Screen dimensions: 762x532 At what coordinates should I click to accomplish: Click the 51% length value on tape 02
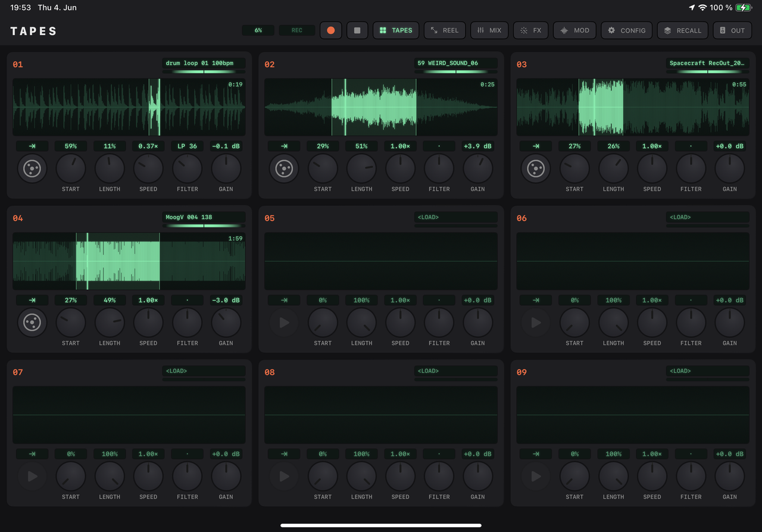pos(361,146)
